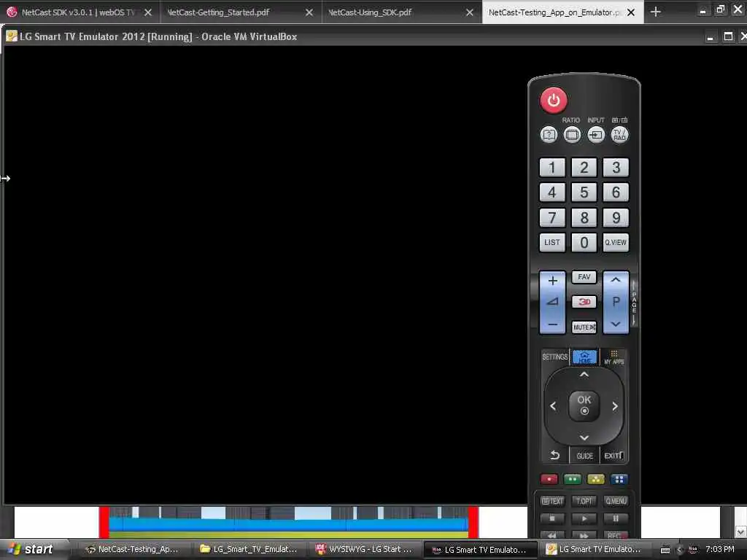
Task: Toggle 3D mode on the remote
Action: 584,302
